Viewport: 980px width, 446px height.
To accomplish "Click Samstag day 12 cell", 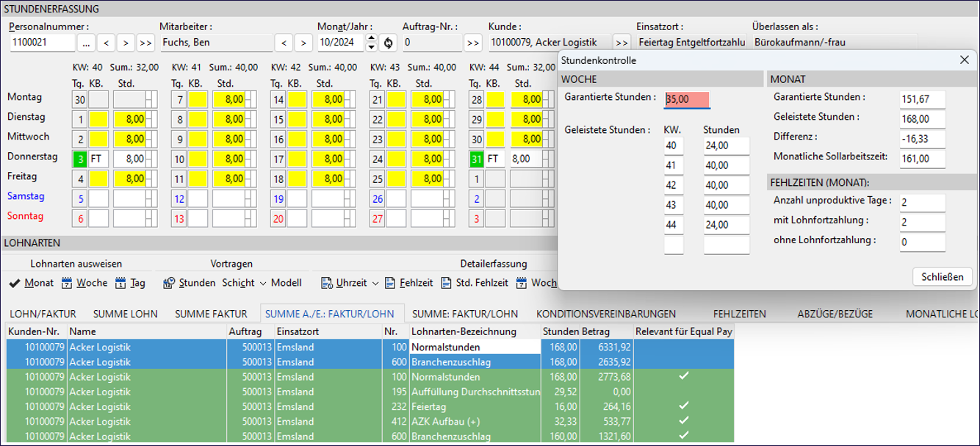I will (179, 198).
